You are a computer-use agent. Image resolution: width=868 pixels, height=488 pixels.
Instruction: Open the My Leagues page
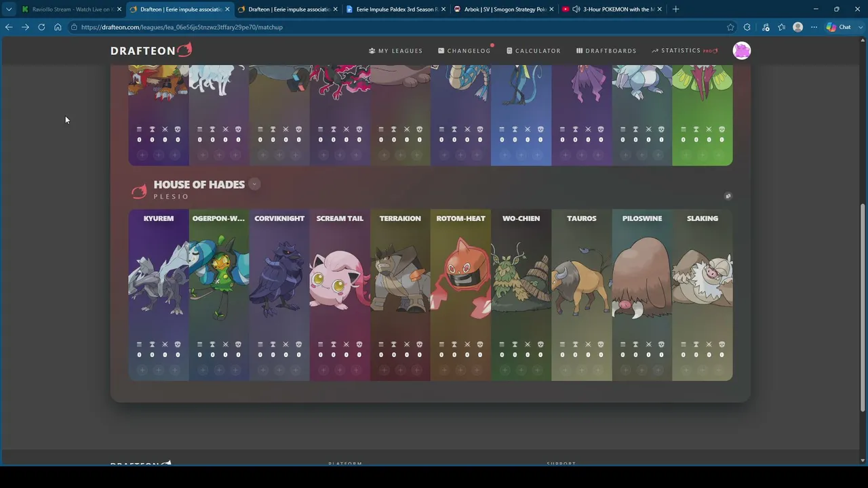coord(395,51)
